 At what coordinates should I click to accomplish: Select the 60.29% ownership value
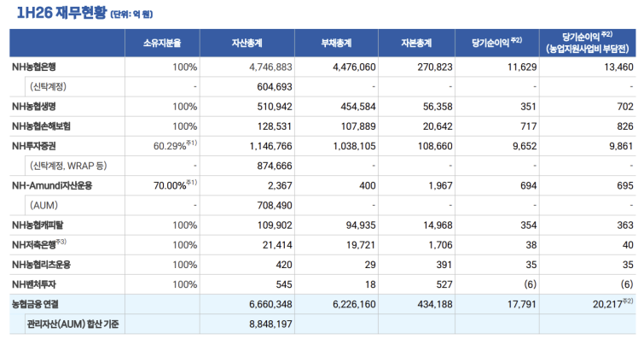(x=170, y=146)
